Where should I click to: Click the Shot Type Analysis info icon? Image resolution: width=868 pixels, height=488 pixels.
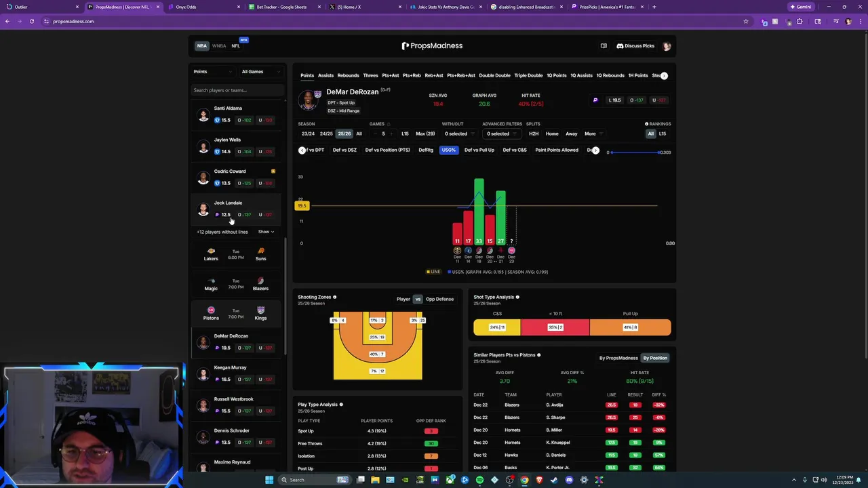[x=517, y=297]
